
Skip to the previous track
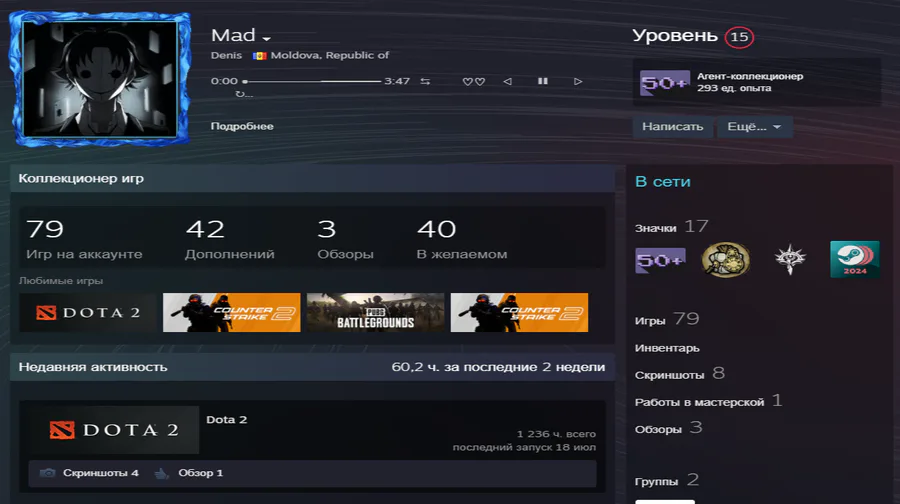click(x=507, y=82)
